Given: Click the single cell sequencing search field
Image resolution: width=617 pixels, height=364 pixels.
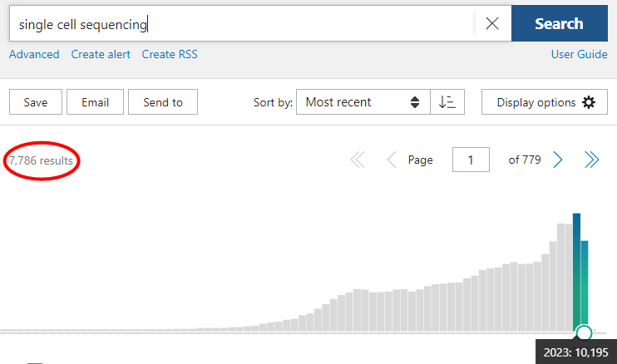Looking at the screenshot, I should pyautogui.click(x=241, y=24).
